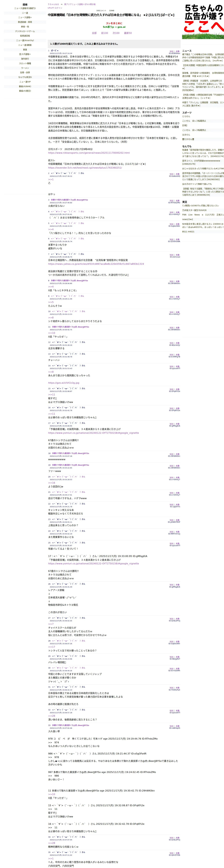Open the nikkansports.com article URL
The height and width of the screenshot is (868, 224).
click(x=89, y=153)
